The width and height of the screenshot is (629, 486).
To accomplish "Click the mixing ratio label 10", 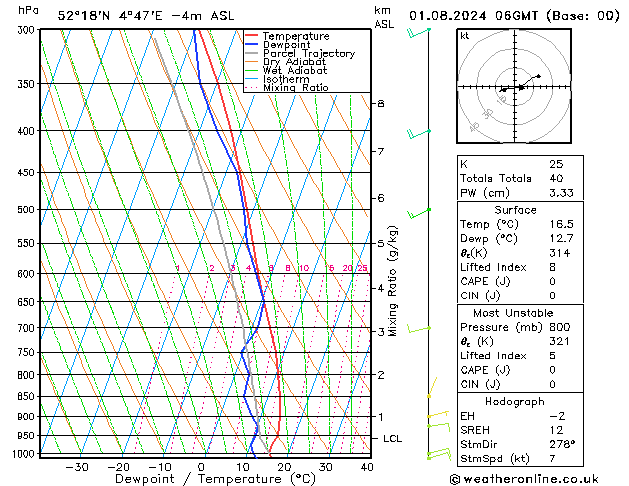I will (x=304, y=268).
